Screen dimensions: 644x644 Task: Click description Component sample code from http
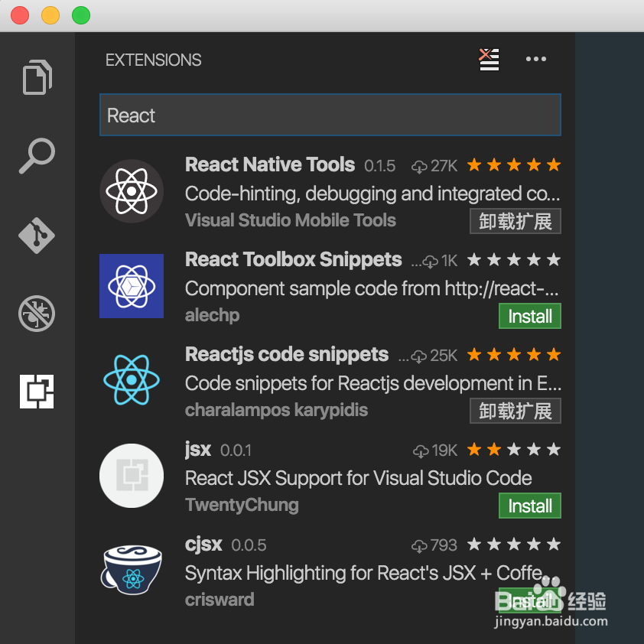click(x=372, y=288)
